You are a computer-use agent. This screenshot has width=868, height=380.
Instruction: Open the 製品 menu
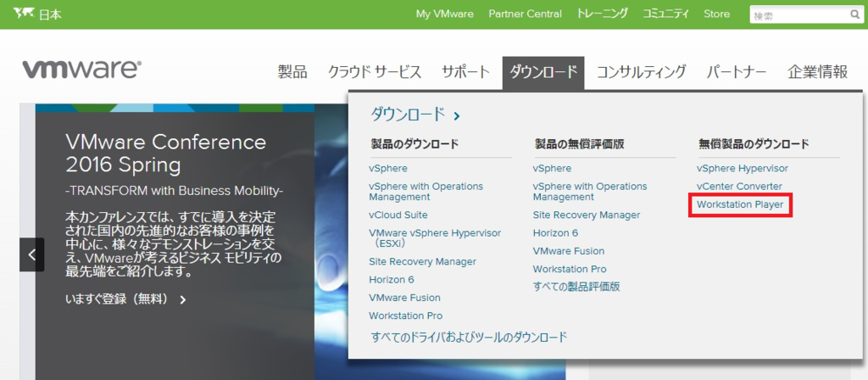tap(292, 72)
